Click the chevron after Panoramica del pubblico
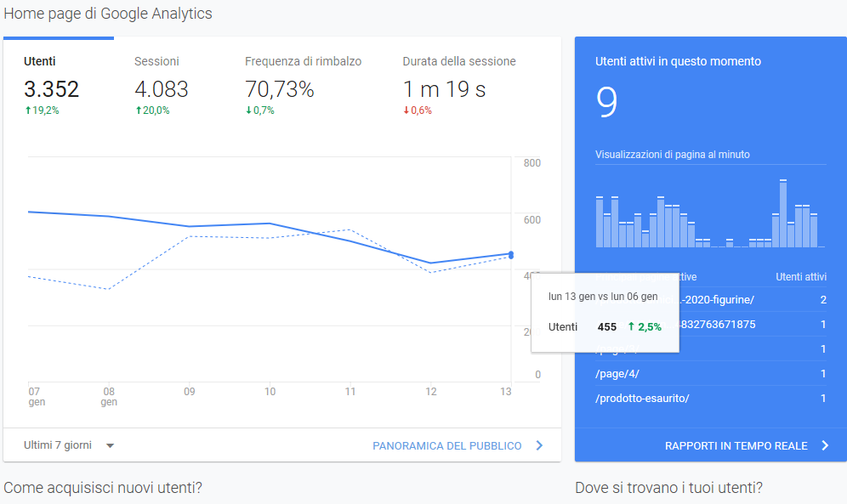 pyautogui.click(x=539, y=445)
